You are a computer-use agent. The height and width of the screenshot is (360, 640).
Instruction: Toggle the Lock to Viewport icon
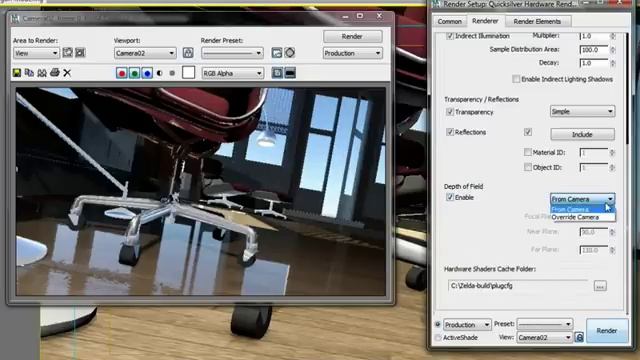[x=188, y=53]
